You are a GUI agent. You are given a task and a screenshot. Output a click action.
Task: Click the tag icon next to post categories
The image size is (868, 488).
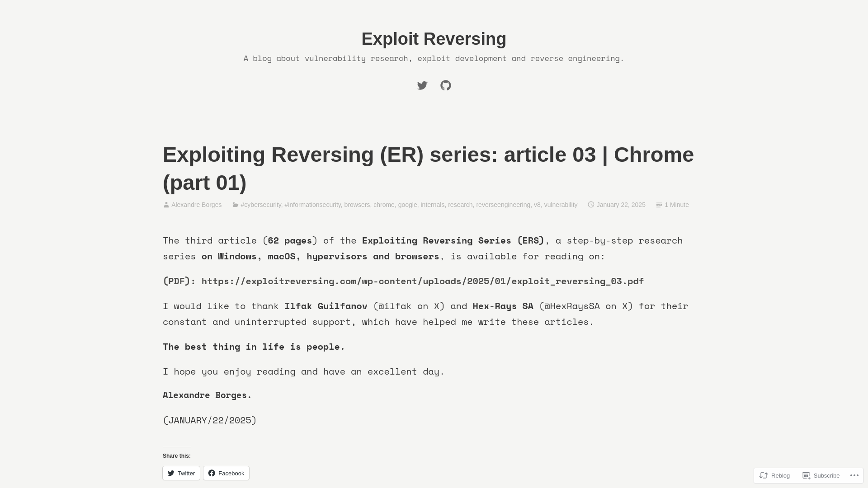click(x=236, y=204)
